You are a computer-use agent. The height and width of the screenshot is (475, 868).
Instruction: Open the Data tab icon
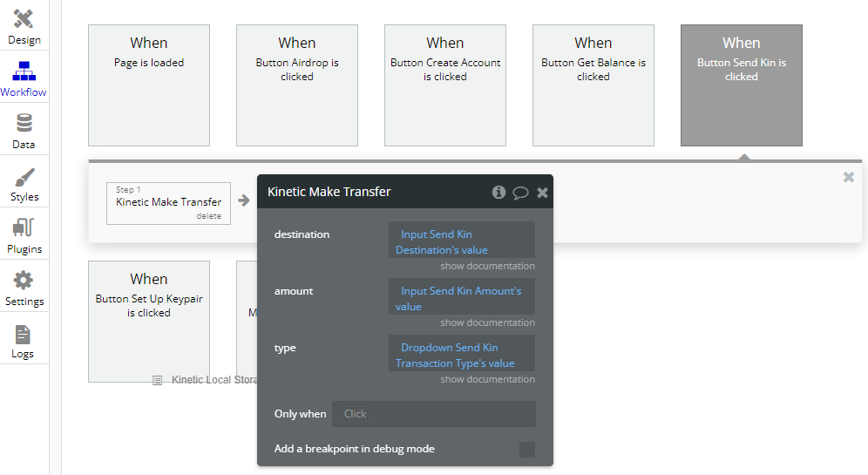[x=24, y=124]
